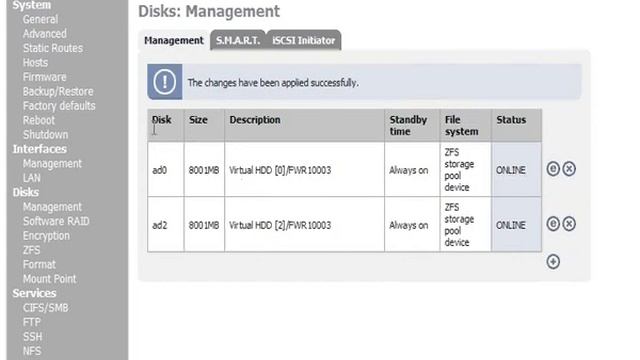Open disk Encryption page
Viewport: 640px width, 360px height.
pos(46,236)
